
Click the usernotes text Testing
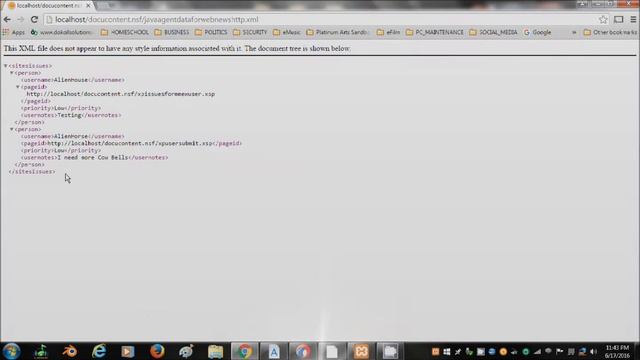point(69,115)
